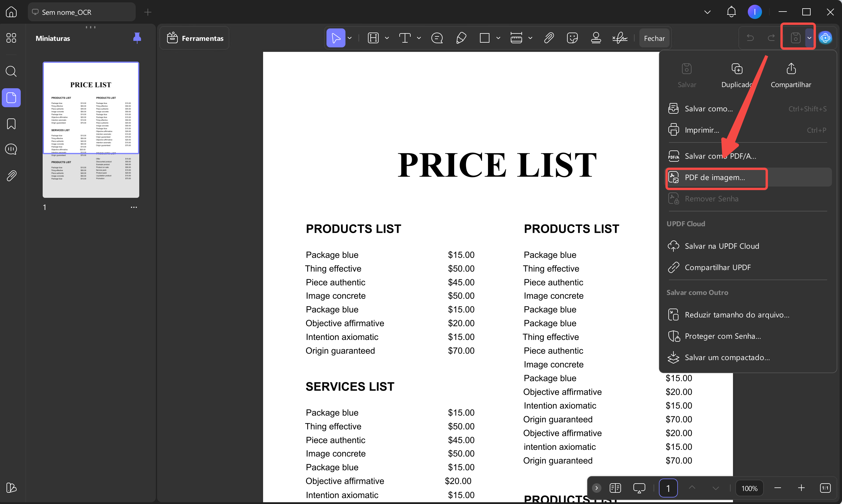The width and height of the screenshot is (842, 504).
Task: Choose Salvar como PDF/A... entry
Action: click(747, 156)
